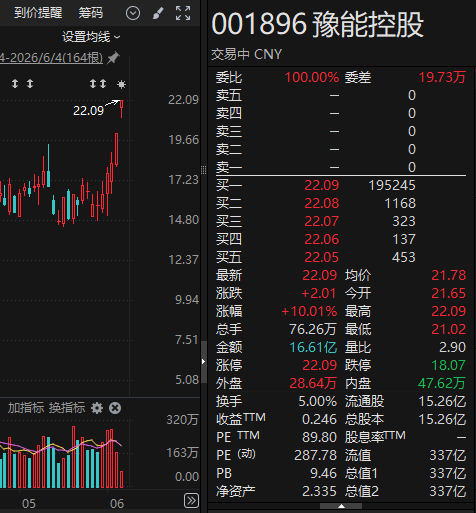Click the PB value 9.46

(323, 473)
